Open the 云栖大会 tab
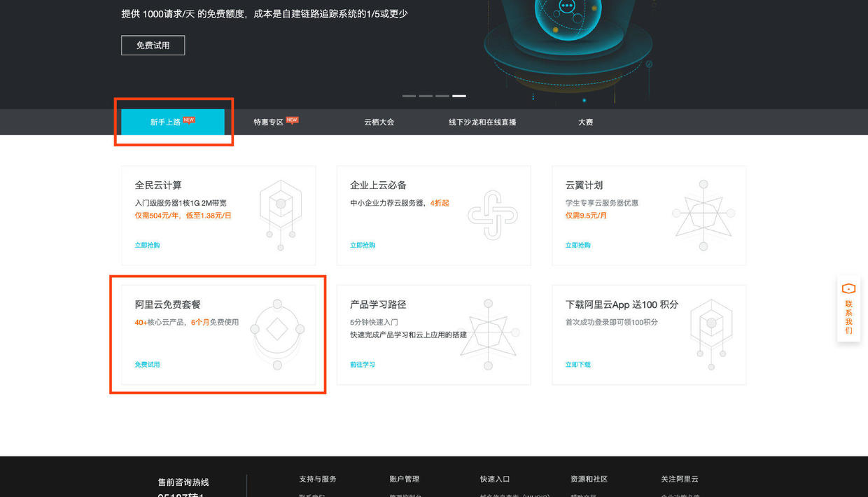Image resolution: width=868 pixels, height=497 pixels. click(379, 122)
